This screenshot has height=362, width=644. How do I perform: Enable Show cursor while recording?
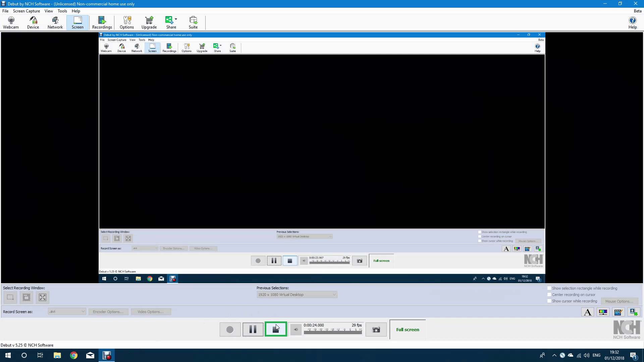coord(549,301)
